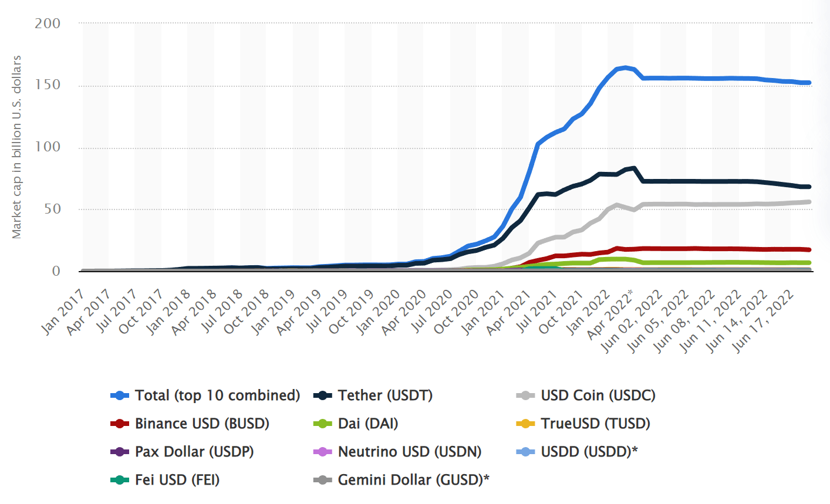
Task: Click the red Binance USD line
Action: 704,249
